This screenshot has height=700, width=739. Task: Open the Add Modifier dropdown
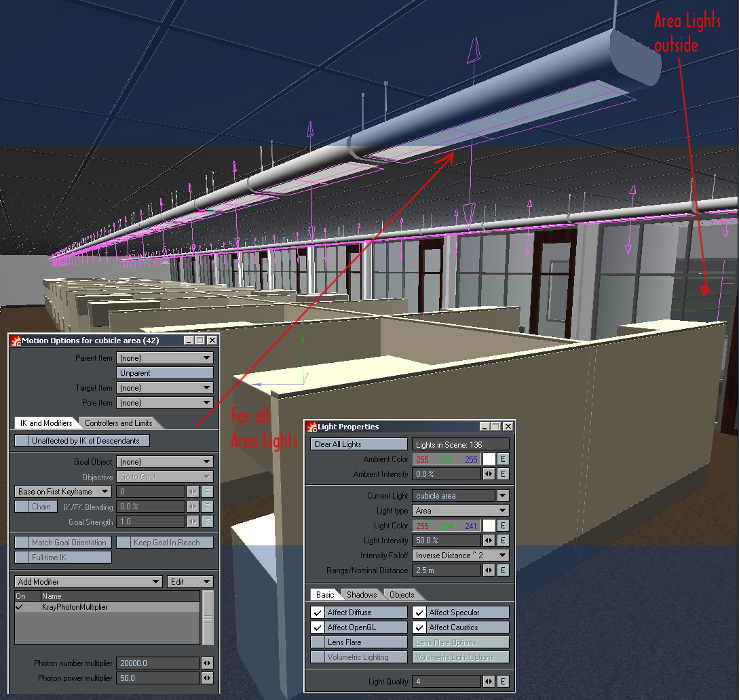88,582
